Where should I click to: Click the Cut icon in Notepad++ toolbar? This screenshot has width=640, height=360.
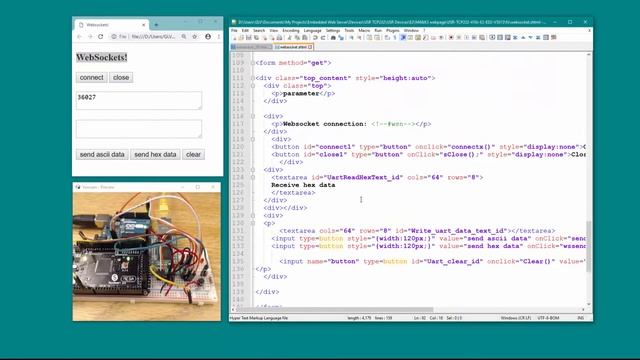coord(289,38)
